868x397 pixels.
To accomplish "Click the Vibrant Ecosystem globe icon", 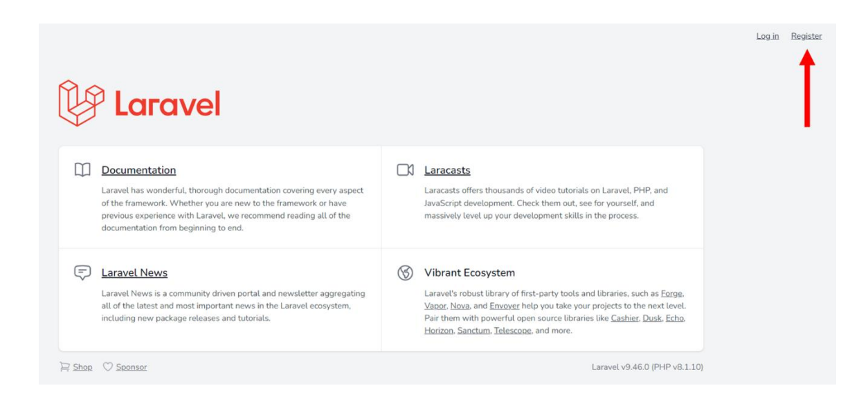I will point(405,273).
